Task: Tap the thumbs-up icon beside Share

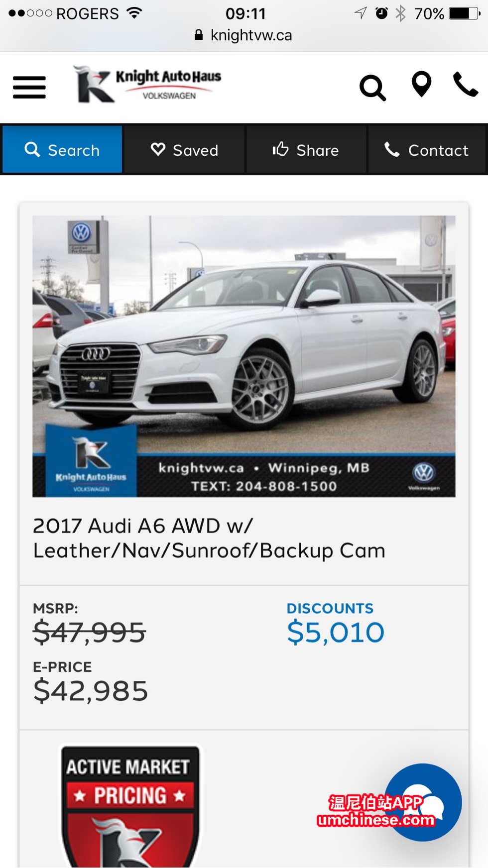Action: [280, 148]
